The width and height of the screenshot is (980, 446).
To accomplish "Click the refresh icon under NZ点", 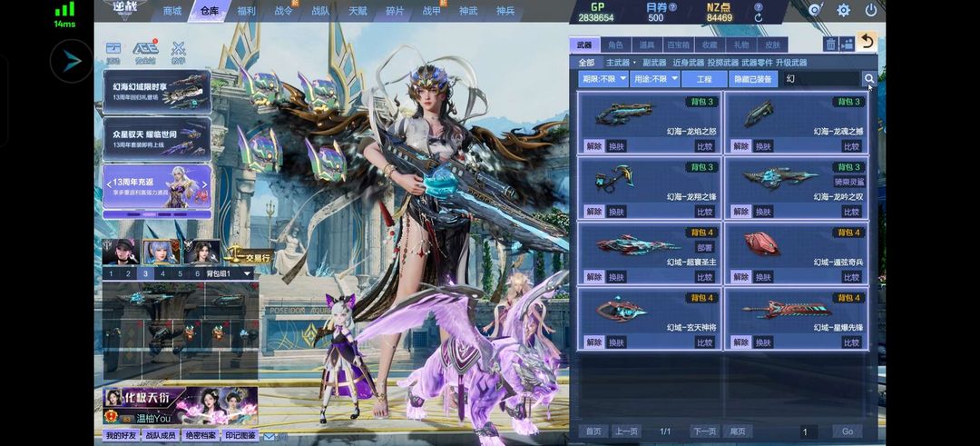I will pos(758,18).
